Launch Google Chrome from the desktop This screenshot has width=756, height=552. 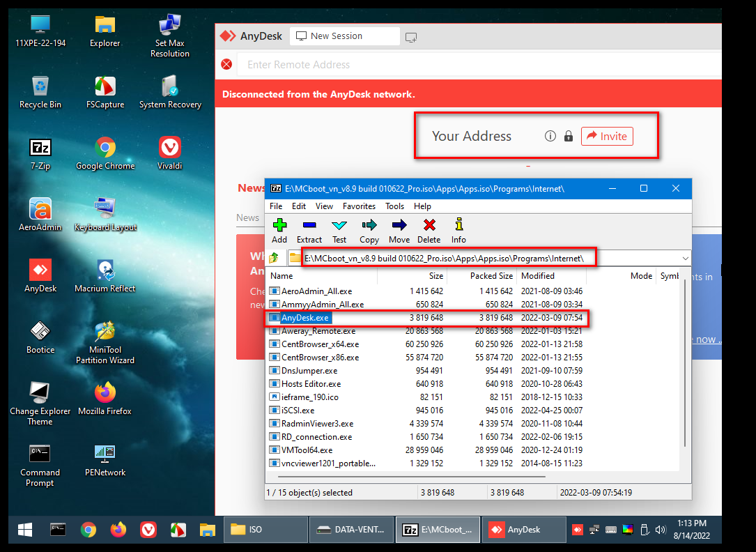[105, 154]
